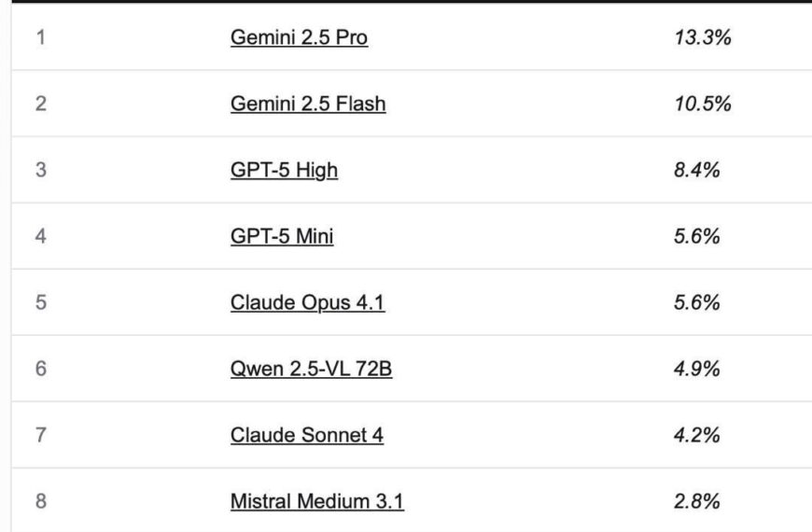Image resolution: width=812 pixels, height=532 pixels.
Task: Click the 4.2% score for Claude Sonnet 4
Action: pos(696,436)
